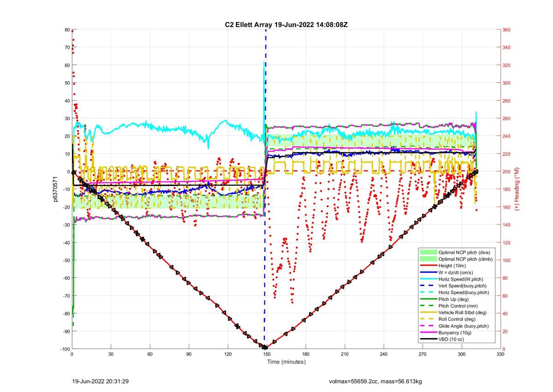This screenshot has width=553, height=392.
Task: Click legend entry "Pitch Up (deg)"
Action: [x=454, y=299]
